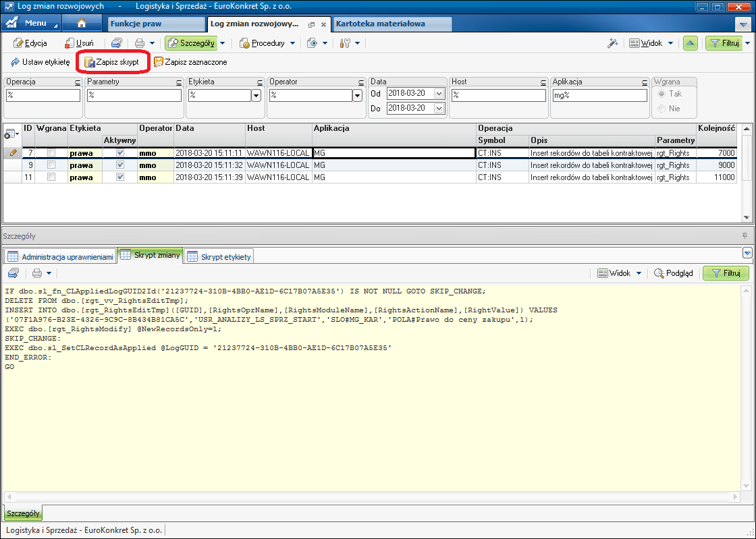Open the Skrypt etykiety tab
Screen dimensions: 756x539
click(219, 257)
